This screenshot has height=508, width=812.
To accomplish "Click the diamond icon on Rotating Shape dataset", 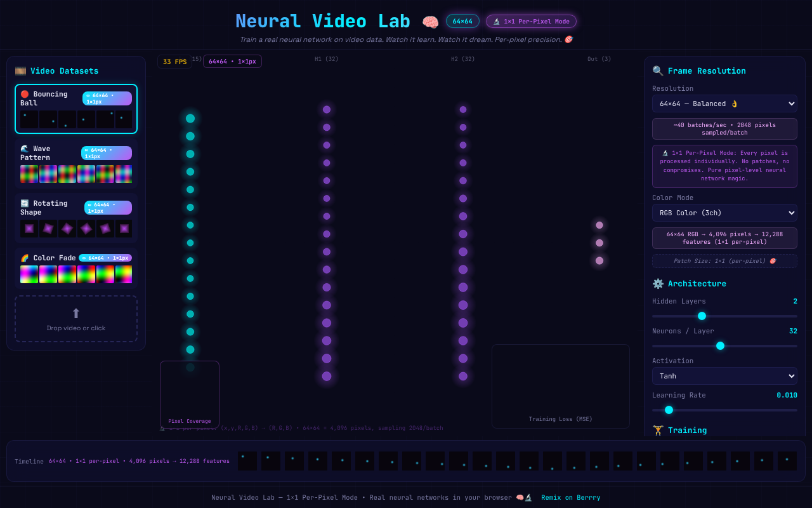I will click(x=23, y=203).
